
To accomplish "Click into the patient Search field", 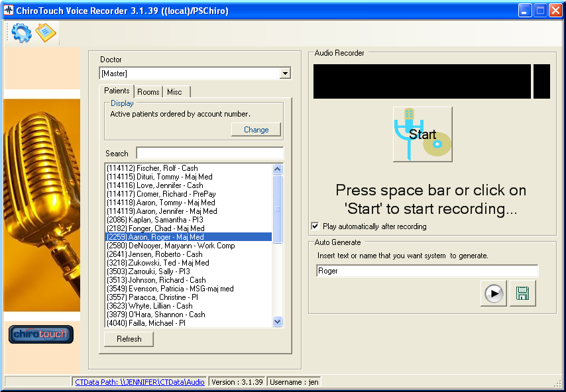I will point(209,153).
